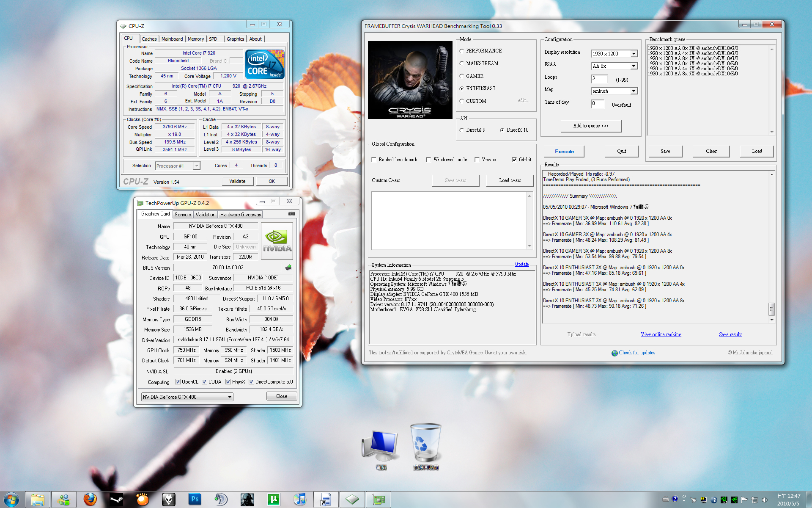Open TeamSpeak taskbar icon
812x508 pixels.
pos(221,500)
